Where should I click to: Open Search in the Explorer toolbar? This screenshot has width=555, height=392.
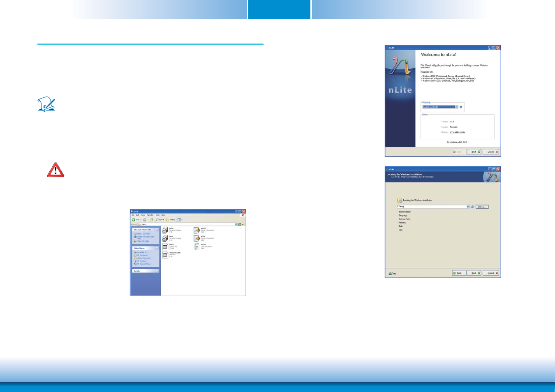[160, 220]
